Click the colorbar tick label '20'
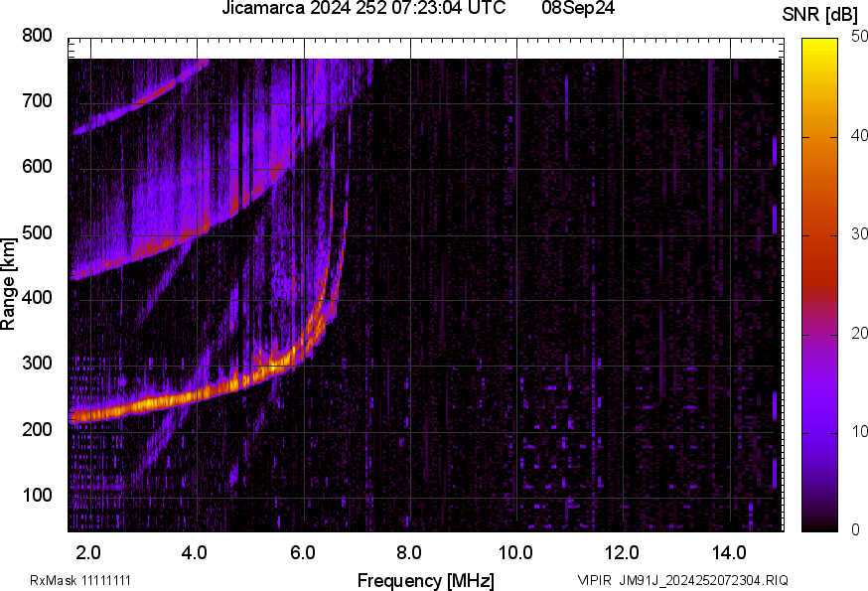This screenshot has width=868, height=591. pyautogui.click(x=859, y=333)
